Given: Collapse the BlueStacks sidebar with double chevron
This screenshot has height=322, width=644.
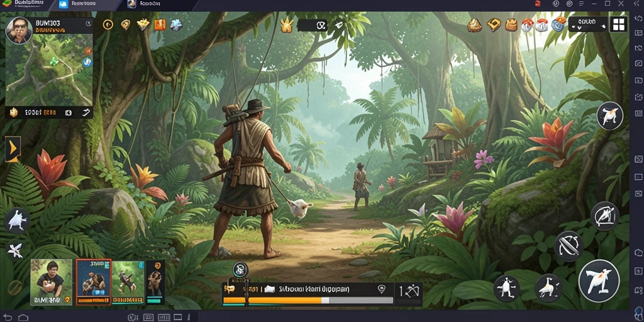Looking at the screenshot, I should (x=637, y=4).
